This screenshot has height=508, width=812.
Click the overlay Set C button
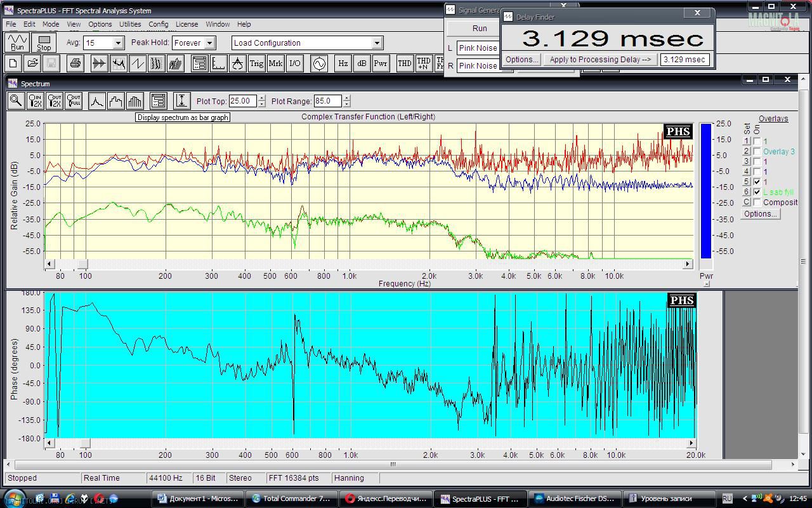(747, 203)
